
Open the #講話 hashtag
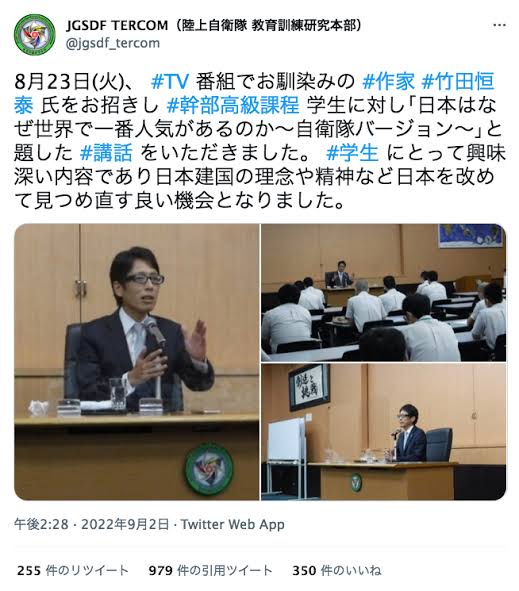(x=106, y=153)
